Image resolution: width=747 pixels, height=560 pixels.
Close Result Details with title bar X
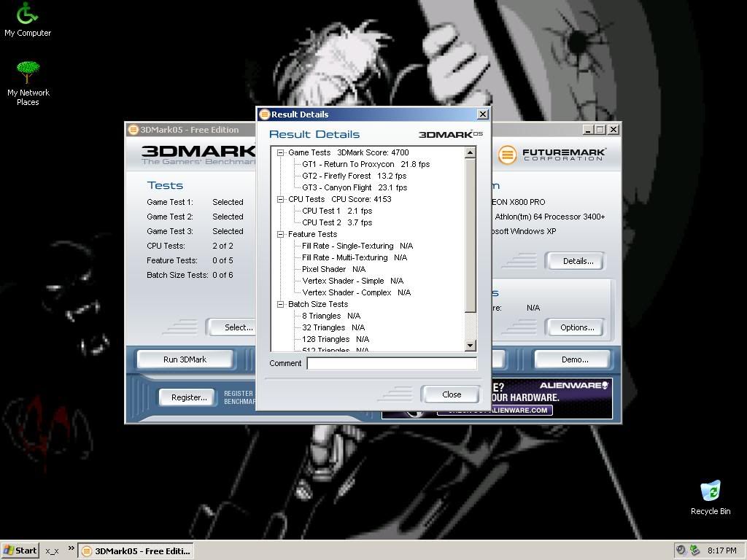tap(483, 114)
